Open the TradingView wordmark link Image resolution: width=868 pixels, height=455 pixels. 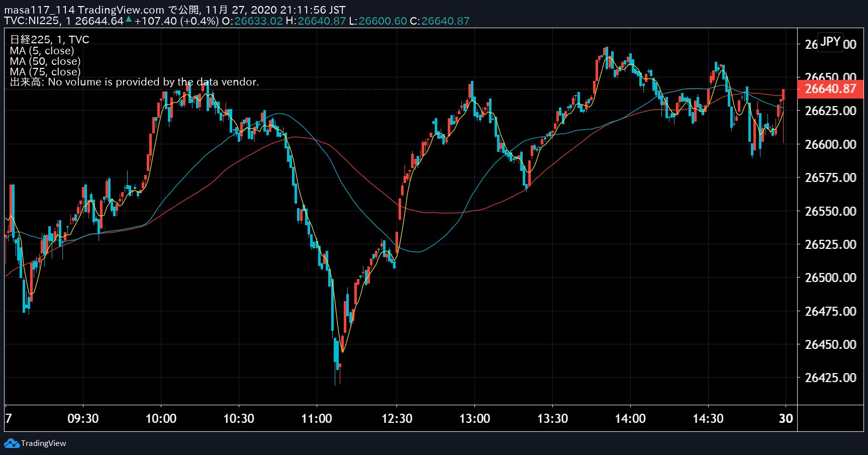coord(44,443)
